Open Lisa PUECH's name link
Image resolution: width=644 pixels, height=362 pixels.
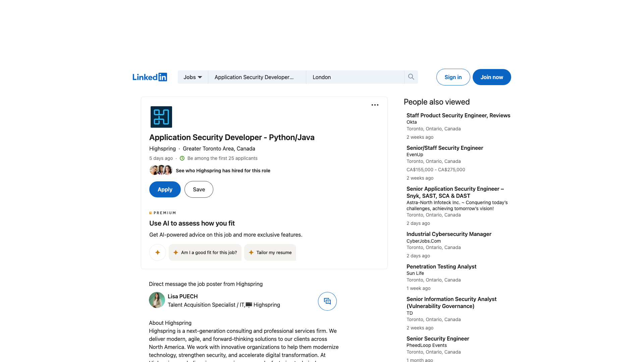tap(183, 296)
